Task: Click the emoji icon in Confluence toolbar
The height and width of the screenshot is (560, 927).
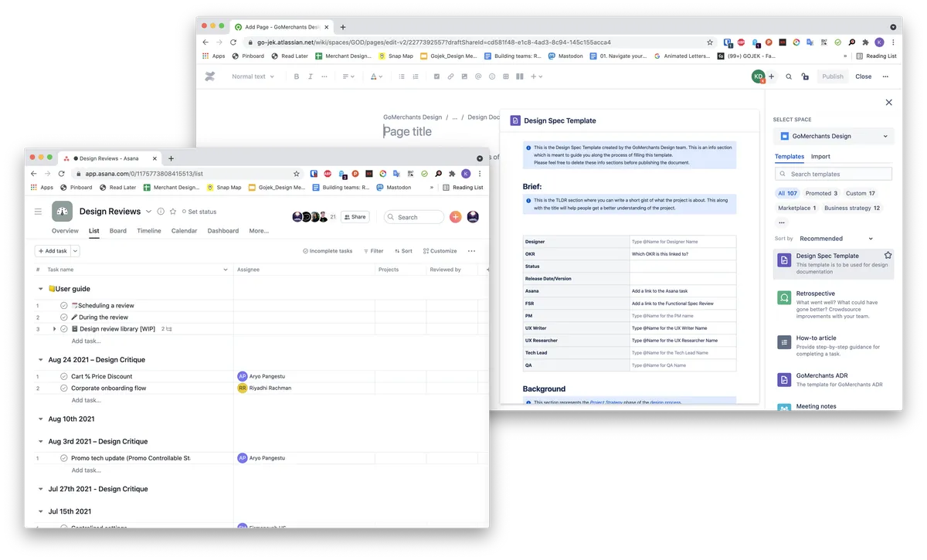Action: coord(492,76)
